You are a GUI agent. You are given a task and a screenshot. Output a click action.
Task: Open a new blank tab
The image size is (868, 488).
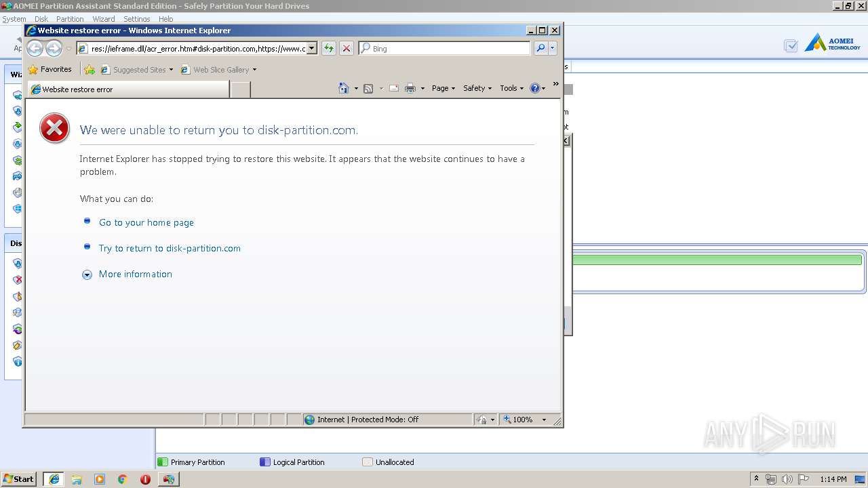tap(241, 89)
